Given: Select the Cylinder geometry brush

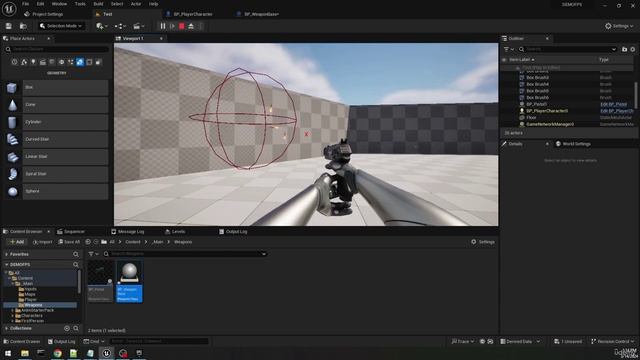Looking at the screenshot, I should pyautogui.click(x=57, y=122).
